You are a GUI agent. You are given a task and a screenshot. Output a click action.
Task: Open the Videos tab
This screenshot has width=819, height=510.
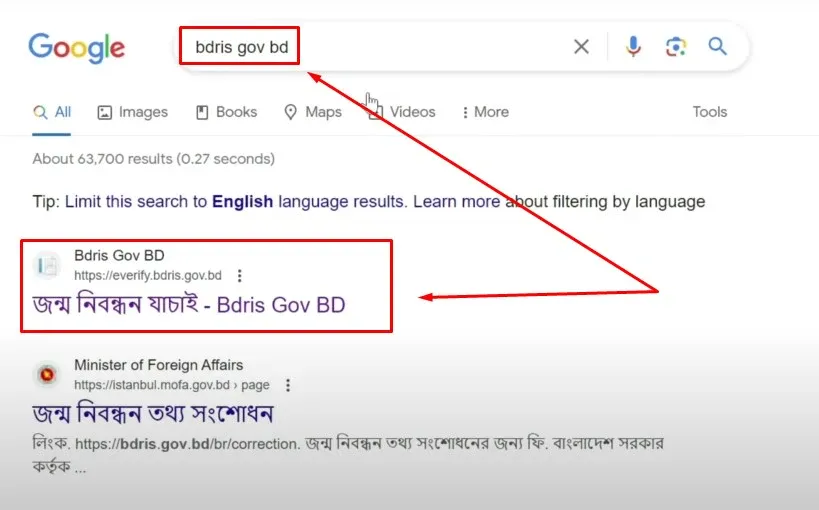(x=402, y=112)
